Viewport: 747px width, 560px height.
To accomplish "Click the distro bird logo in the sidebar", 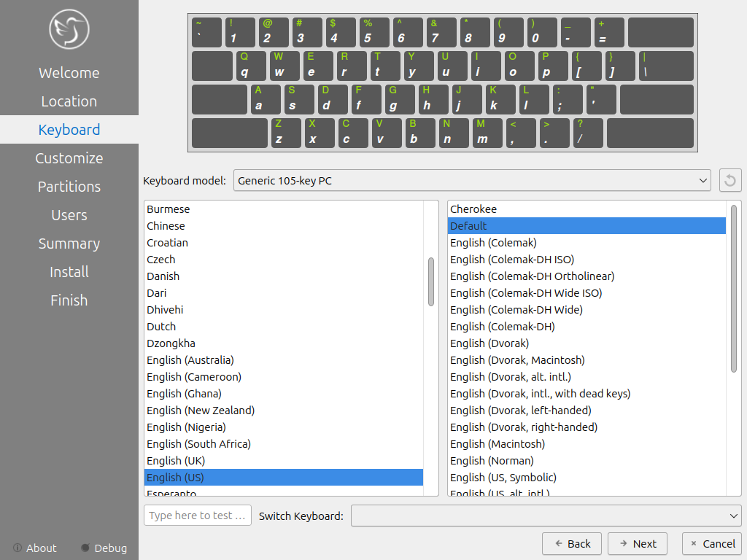I will (69, 29).
